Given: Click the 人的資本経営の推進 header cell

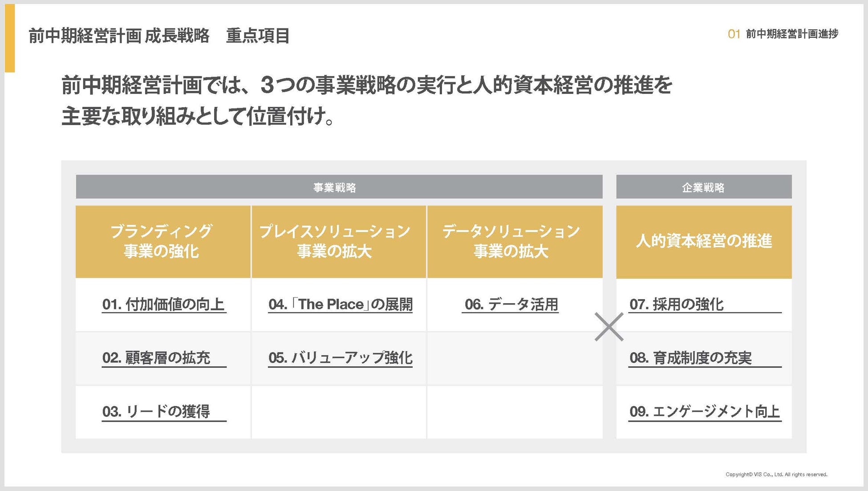Looking at the screenshot, I should (703, 241).
